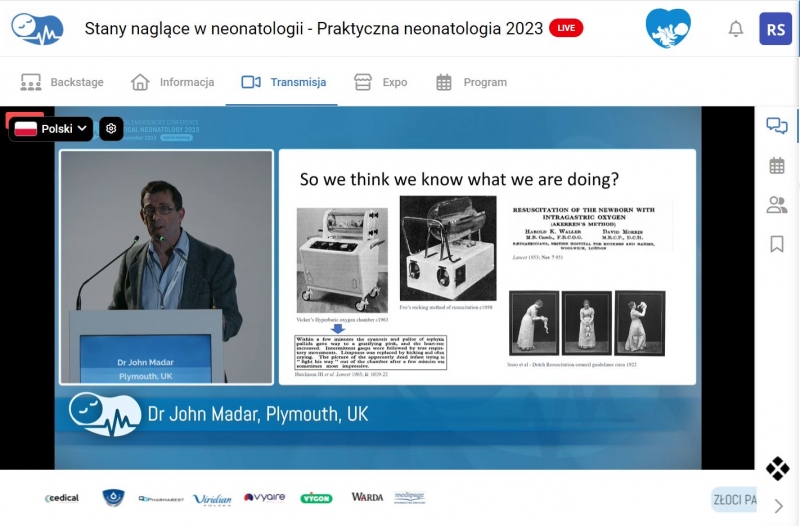800x526 pixels.
Task: Click the diamond widget icon
Action: click(x=777, y=468)
